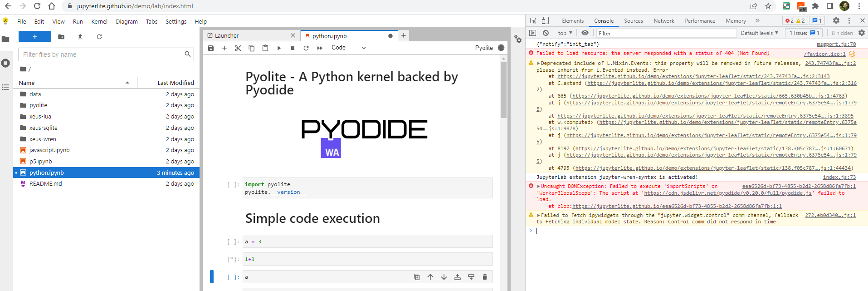This screenshot has width=868, height=291.
Task: Open the property inspector gears icon
Action: click(x=518, y=39)
